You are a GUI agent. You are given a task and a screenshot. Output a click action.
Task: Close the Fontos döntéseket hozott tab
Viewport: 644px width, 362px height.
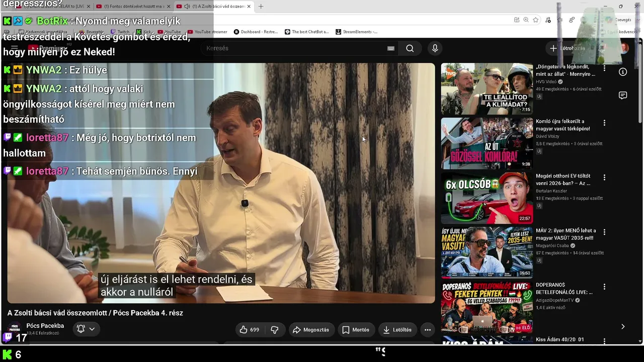pos(168,7)
